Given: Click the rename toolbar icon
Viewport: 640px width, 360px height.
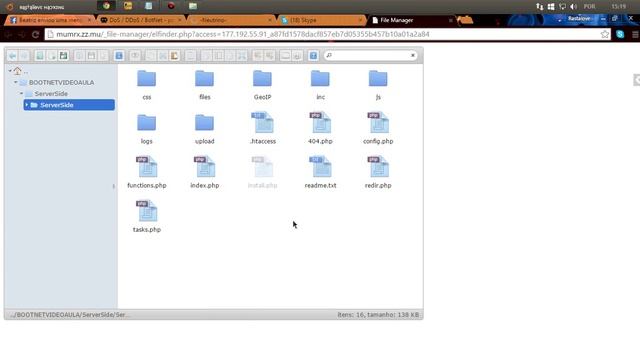Looking at the screenshot, I should click(x=218, y=56).
